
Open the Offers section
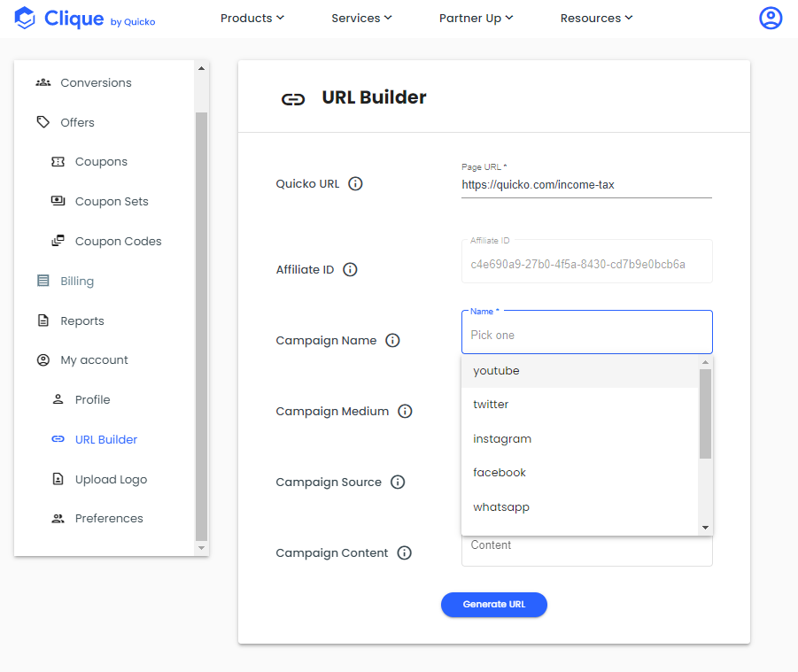pyautogui.click(x=77, y=122)
